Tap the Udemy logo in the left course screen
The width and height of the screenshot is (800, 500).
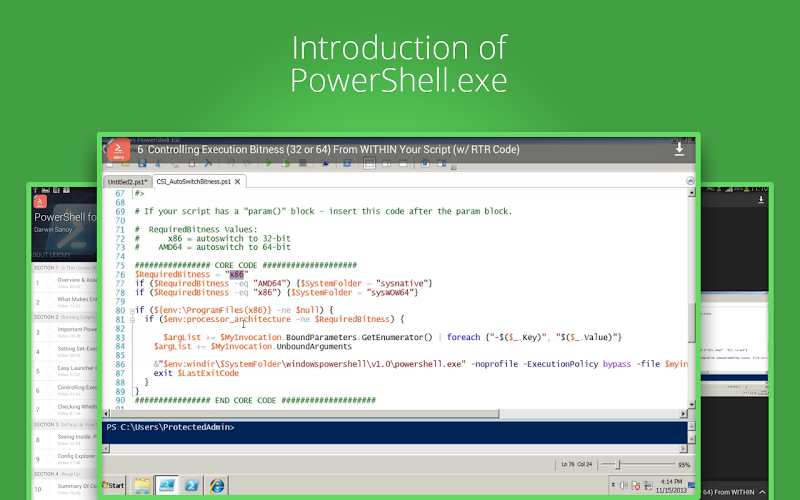click(40, 202)
